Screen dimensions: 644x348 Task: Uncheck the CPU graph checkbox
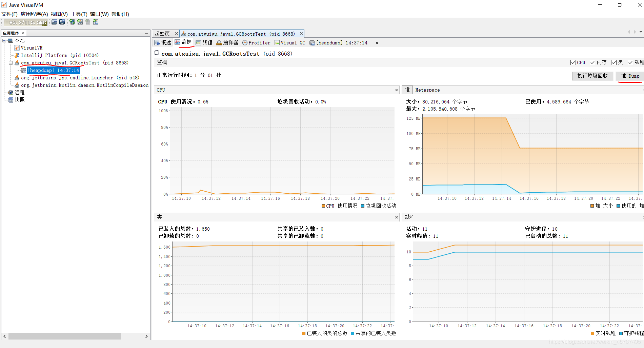pyautogui.click(x=573, y=62)
